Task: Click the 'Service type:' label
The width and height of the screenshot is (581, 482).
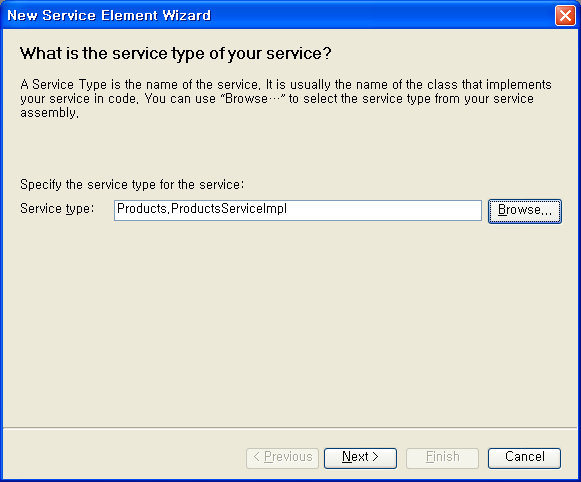Action: (57, 209)
